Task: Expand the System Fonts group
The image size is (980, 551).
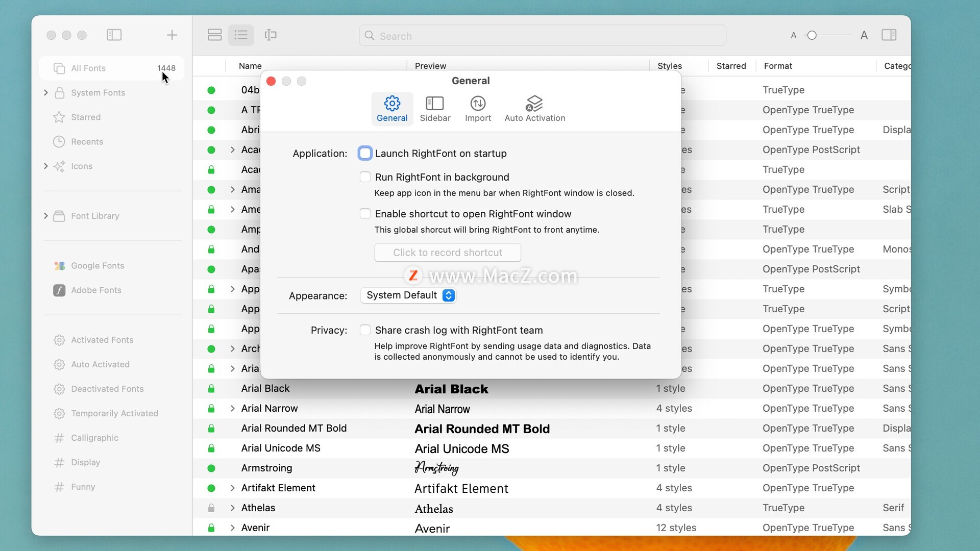Action: coord(46,92)
